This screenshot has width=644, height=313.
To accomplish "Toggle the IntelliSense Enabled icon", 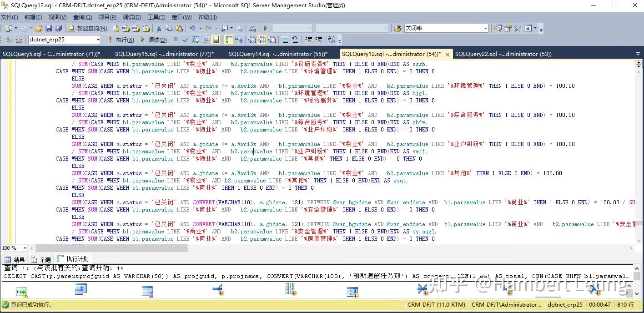I will point(216,40).
